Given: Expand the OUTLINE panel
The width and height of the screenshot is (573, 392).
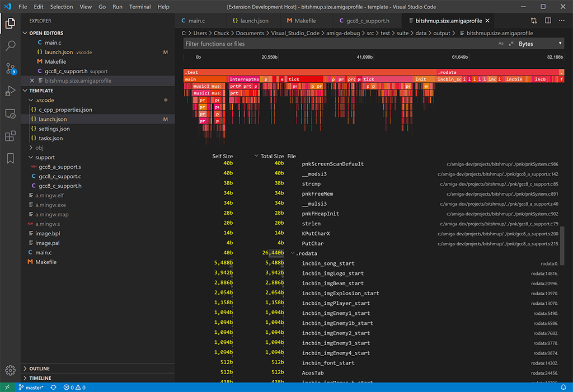Looking at the screenshot, I should pos(40,369).
